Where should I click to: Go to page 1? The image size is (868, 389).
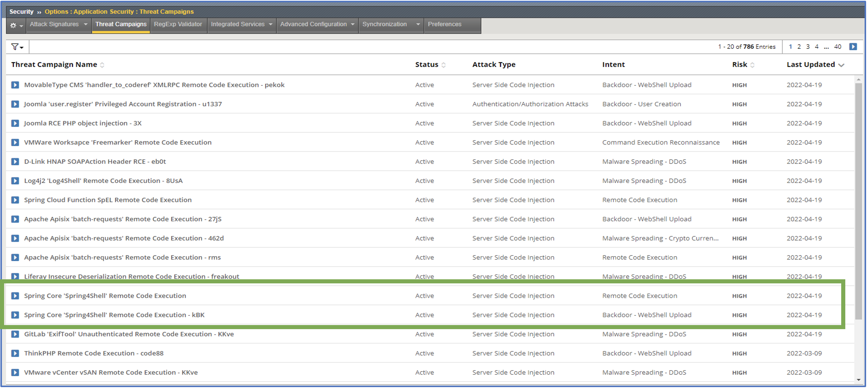point(790,46)
